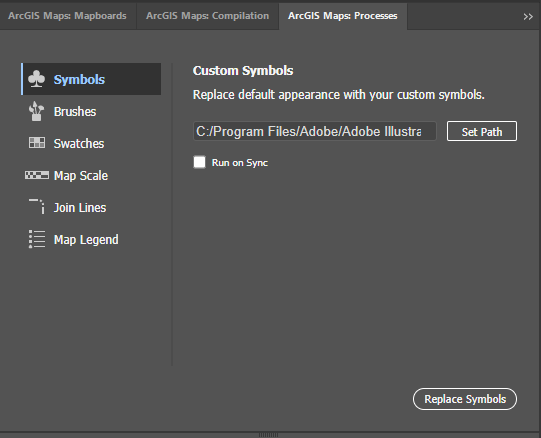Screen dimensions: 541x438
Task: Click the Symbols club icon
Action: click(x=36, y=79)
